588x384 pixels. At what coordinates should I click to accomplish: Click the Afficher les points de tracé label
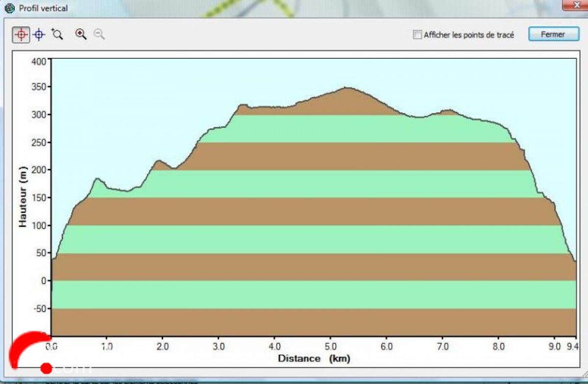[468, 35]
